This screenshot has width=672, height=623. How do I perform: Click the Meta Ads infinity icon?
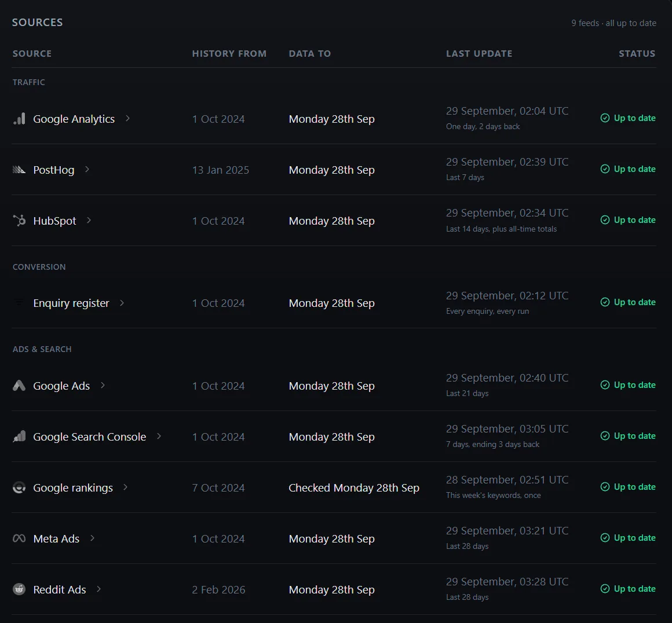pos(19,538)
